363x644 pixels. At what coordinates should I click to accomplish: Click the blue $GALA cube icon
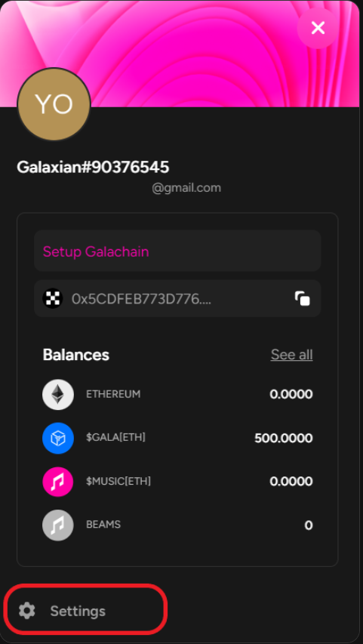coord(58,438)
